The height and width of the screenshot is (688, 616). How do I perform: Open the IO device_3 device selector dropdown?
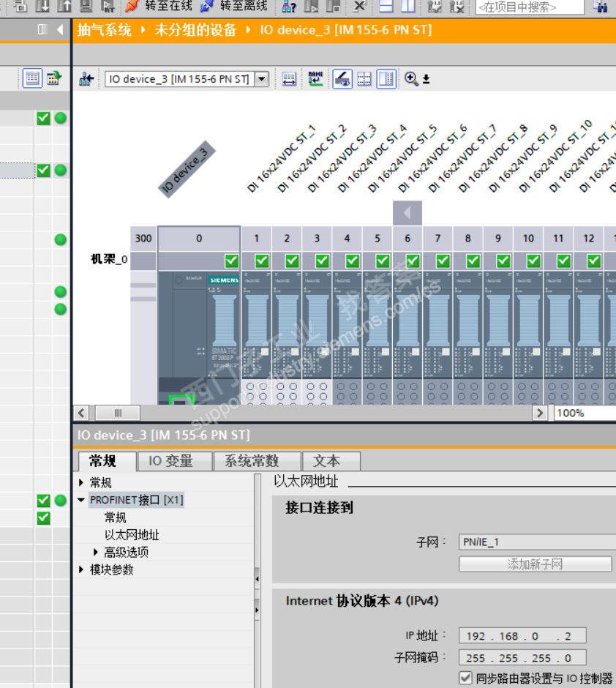[262, 79]
